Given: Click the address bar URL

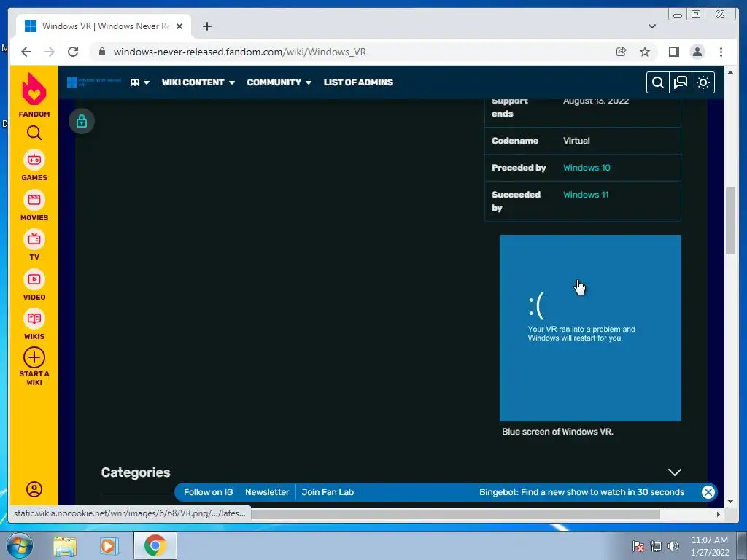Looking at the screenshot, I should pyautogui.click(x=239, y=52).
